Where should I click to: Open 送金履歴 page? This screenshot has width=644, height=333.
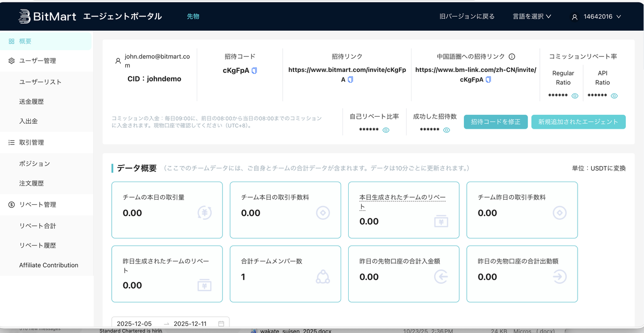tap(31, 102)
